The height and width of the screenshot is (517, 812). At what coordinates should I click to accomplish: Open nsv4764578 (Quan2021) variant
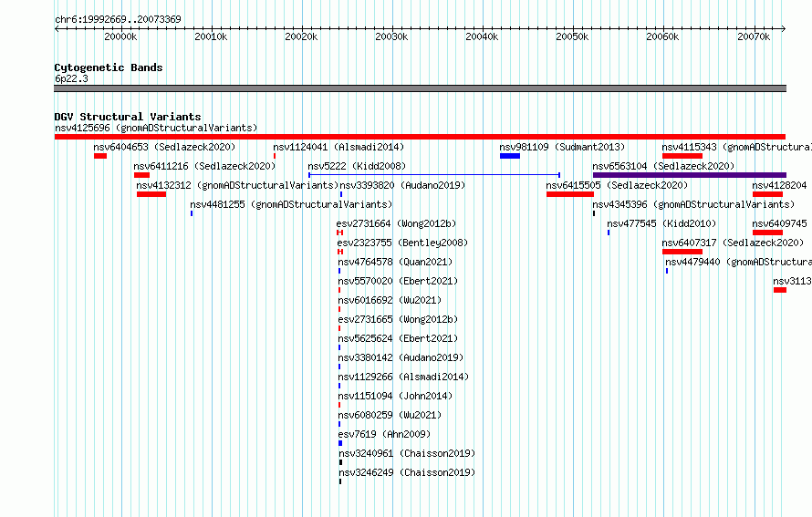pos(395,262)
